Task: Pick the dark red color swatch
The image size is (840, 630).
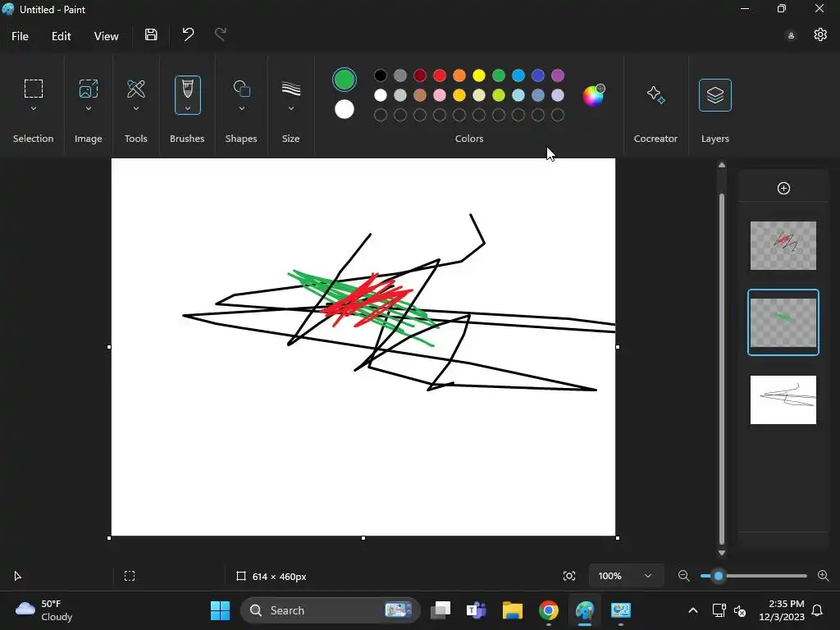Action: tap(420, 75)
